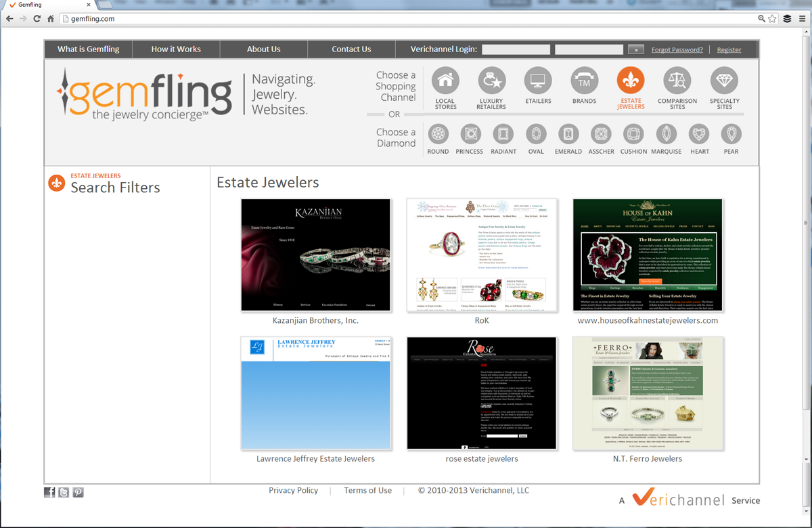
Task: Click the Register link
Action: point(729,49)
